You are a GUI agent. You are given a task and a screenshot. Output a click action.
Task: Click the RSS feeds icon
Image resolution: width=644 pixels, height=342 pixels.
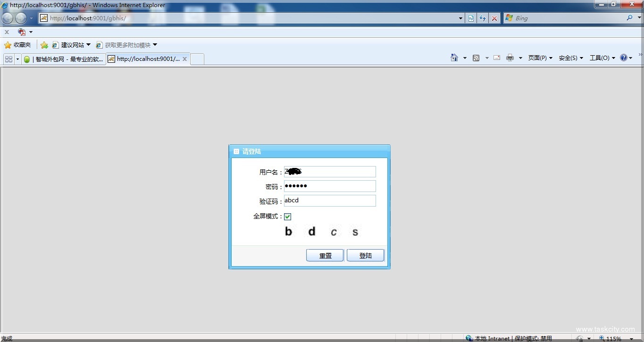tap(476, 58)
